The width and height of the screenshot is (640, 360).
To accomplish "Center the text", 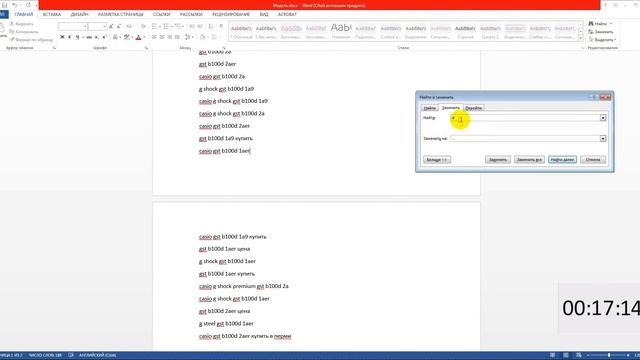I will (x=162, y=37).
